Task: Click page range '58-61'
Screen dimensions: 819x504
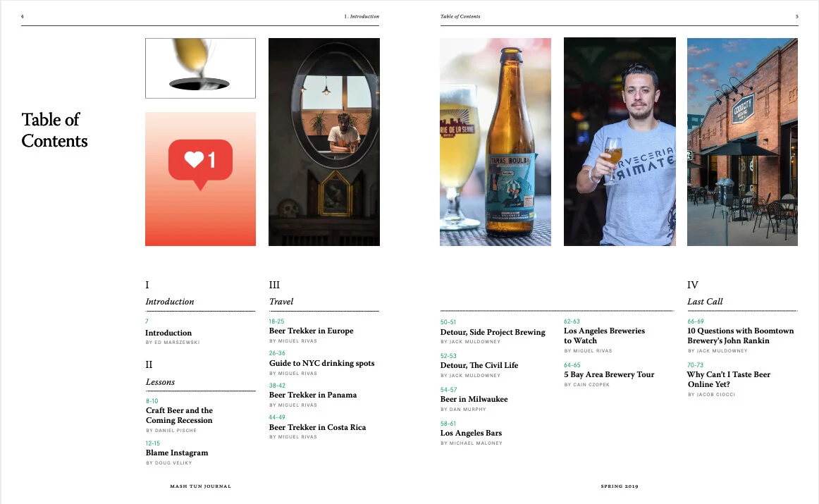Action: click(448, 424)
